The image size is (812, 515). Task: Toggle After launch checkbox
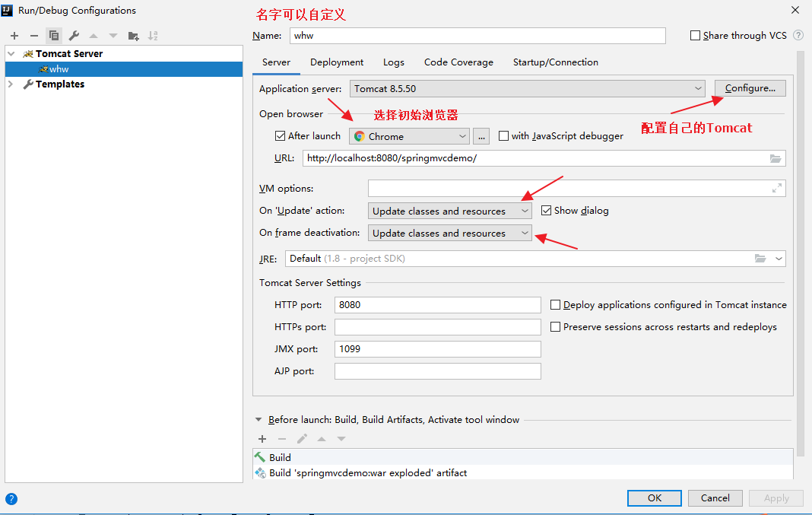(280, 135)
